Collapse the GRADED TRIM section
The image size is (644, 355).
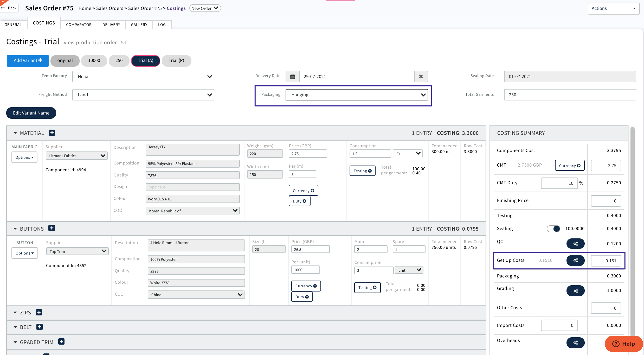click(x=15, y=342)
